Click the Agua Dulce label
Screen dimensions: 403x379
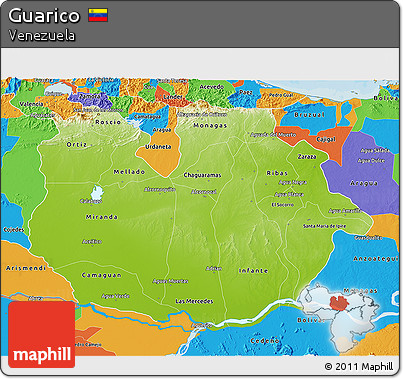(x=371, y=161)
